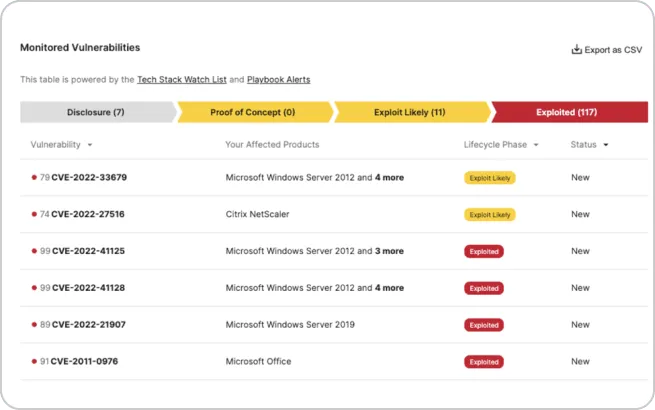Switch to the Exploited (117) tab

pyautogui.click(x=567, y=112)
